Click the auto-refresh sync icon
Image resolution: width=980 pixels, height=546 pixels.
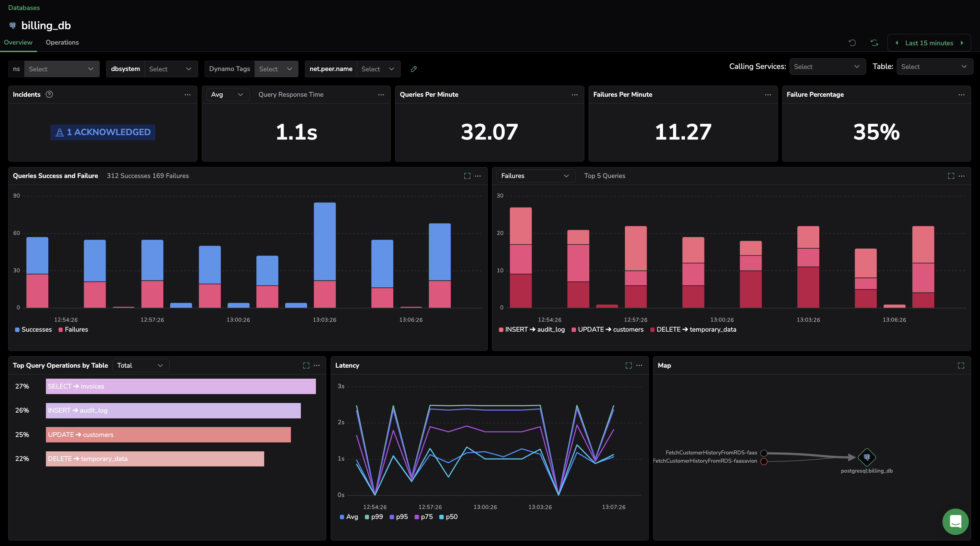(874, 43)
